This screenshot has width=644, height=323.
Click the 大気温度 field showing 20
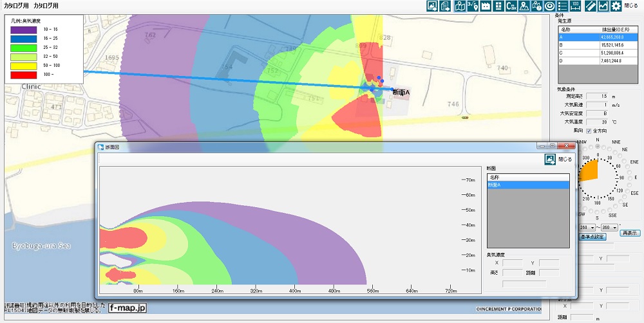(x=598, y=122)
